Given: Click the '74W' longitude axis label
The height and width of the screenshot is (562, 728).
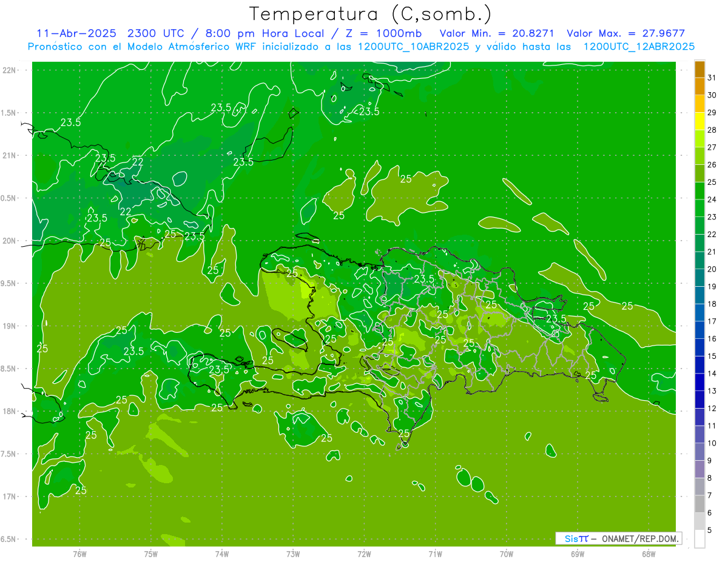Looking at the screenshot, I should tap(222, 554).
